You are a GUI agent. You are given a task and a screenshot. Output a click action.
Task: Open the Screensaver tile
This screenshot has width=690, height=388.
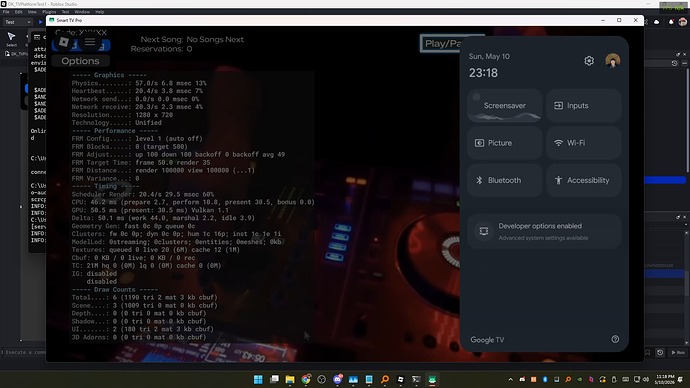pos(505,106)
